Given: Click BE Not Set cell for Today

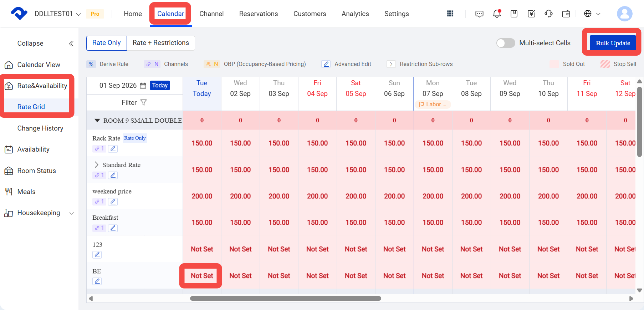Looking at the screenshot, I should pyautogui.click(x=202, y=276).
